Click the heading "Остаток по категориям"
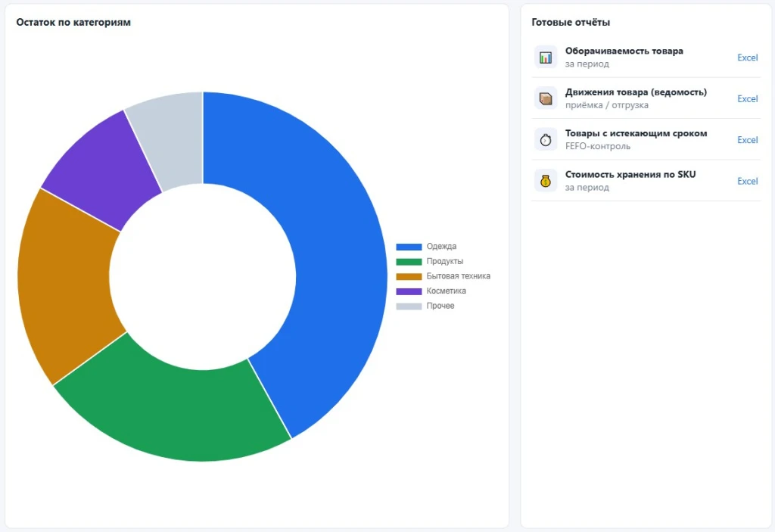775x532 pixels. [x=73, y=22]
